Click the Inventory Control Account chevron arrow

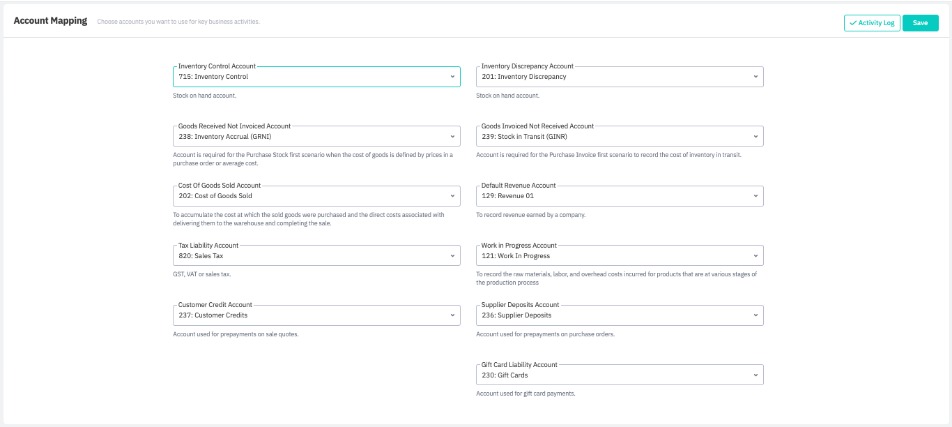[452, 77]
